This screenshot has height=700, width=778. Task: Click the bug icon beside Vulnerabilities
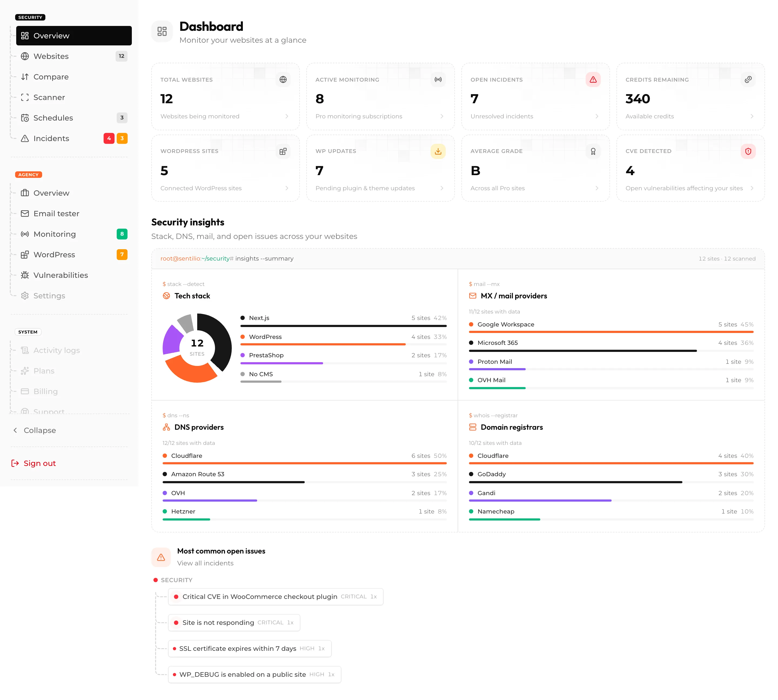(25, 275)
